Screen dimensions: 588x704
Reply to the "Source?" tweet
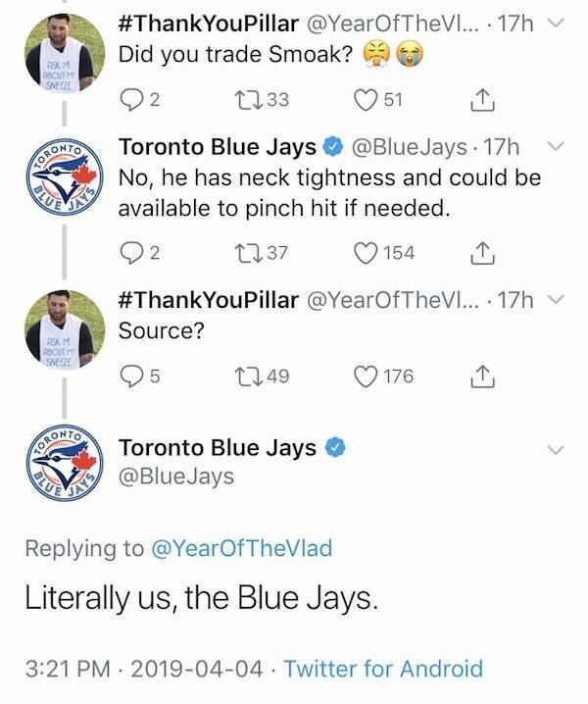point(131,376)
